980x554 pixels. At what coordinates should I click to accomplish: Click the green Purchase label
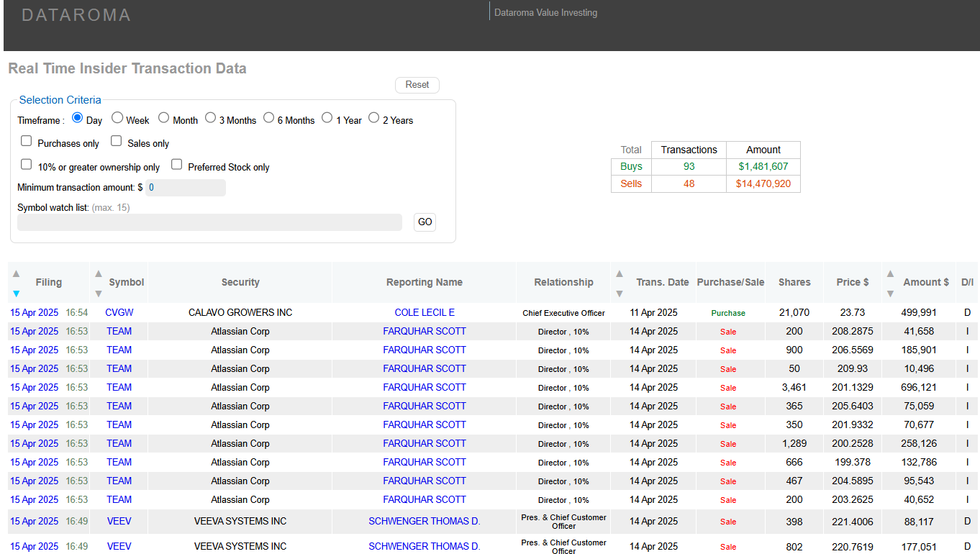728,313
